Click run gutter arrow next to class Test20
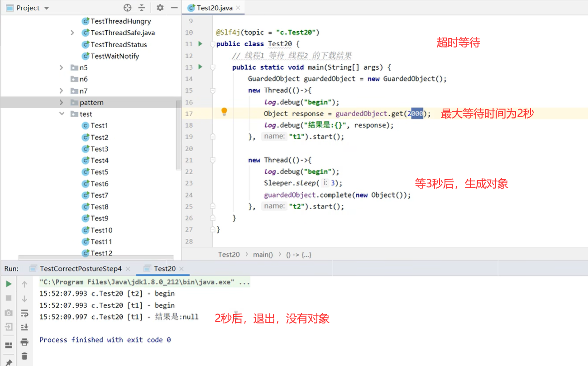The width and height of the screenshot is (588, 366). pyautogui.click(x=201, y=44)
